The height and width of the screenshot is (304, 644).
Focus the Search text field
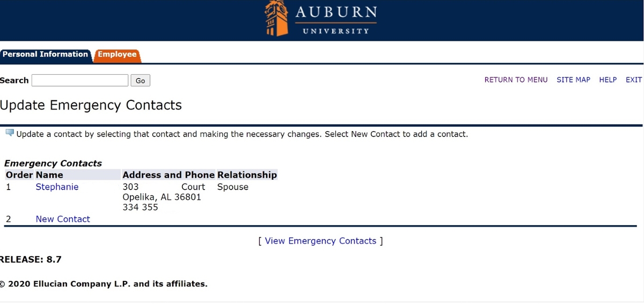(80, 81)
